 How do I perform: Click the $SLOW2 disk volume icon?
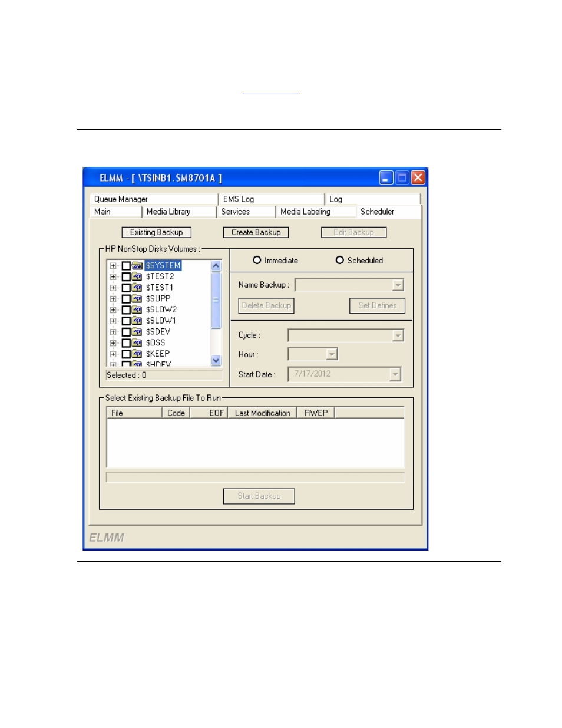coord(137,309)
